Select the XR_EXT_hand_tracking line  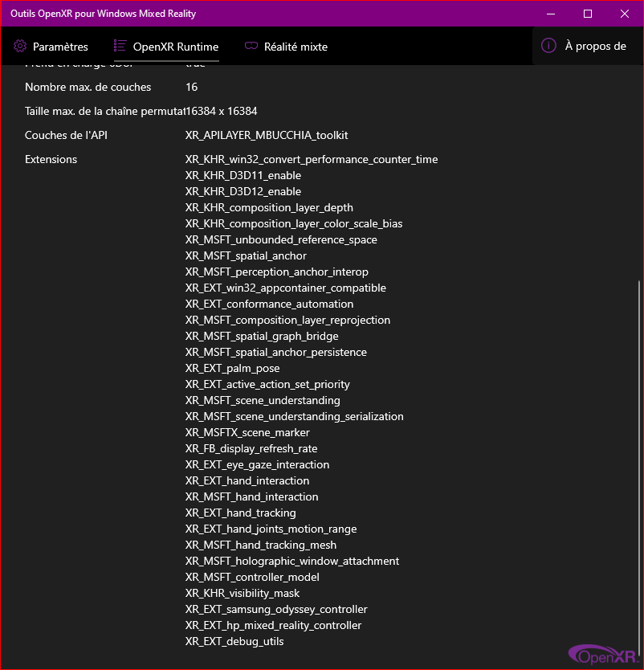point(241,513)
